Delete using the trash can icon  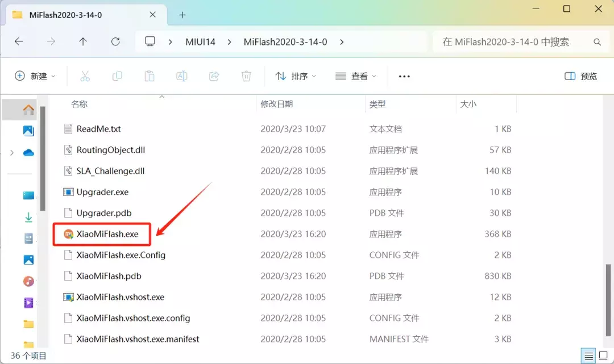pyautogui.click(x=246, y=76)
